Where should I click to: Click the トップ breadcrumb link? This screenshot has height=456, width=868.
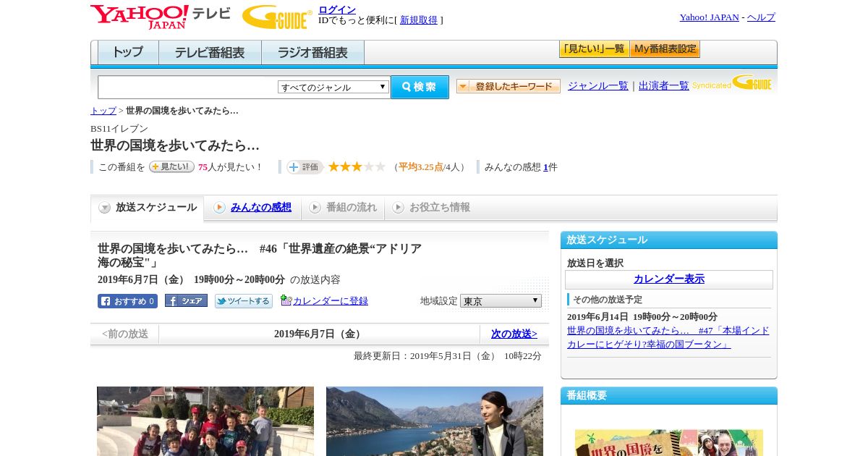[103, 111]
